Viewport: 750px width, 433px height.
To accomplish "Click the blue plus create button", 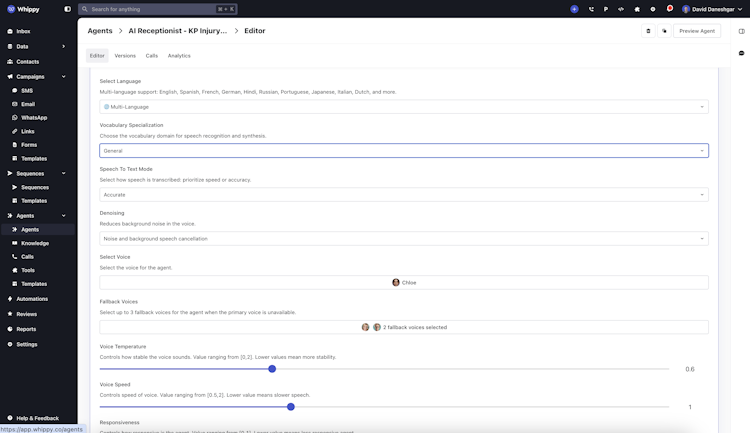I will pos(574,9).
